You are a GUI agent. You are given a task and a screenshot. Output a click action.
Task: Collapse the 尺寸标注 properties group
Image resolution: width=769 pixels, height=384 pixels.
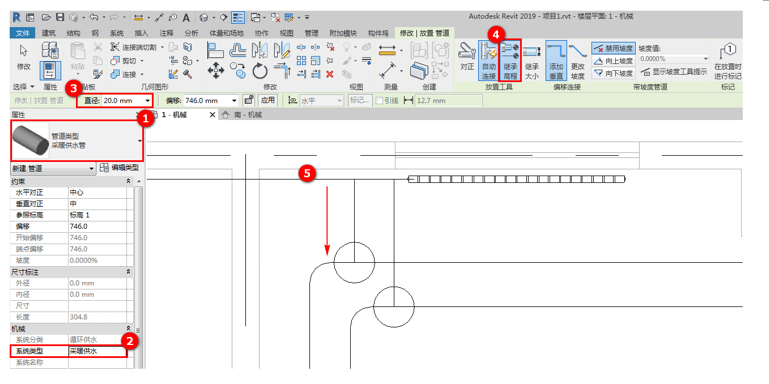[128, 272]
